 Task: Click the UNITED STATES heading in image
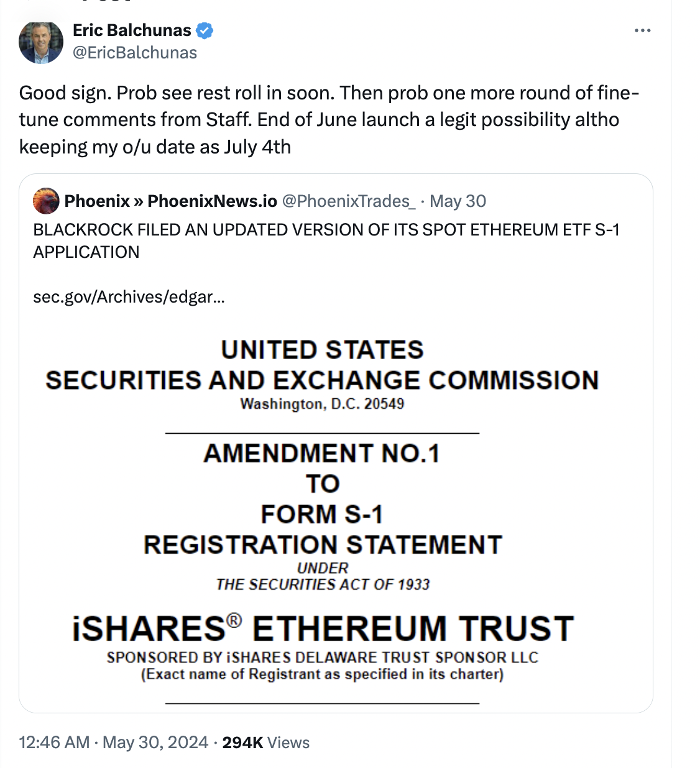pyautogui.click(x=322, y=350)
